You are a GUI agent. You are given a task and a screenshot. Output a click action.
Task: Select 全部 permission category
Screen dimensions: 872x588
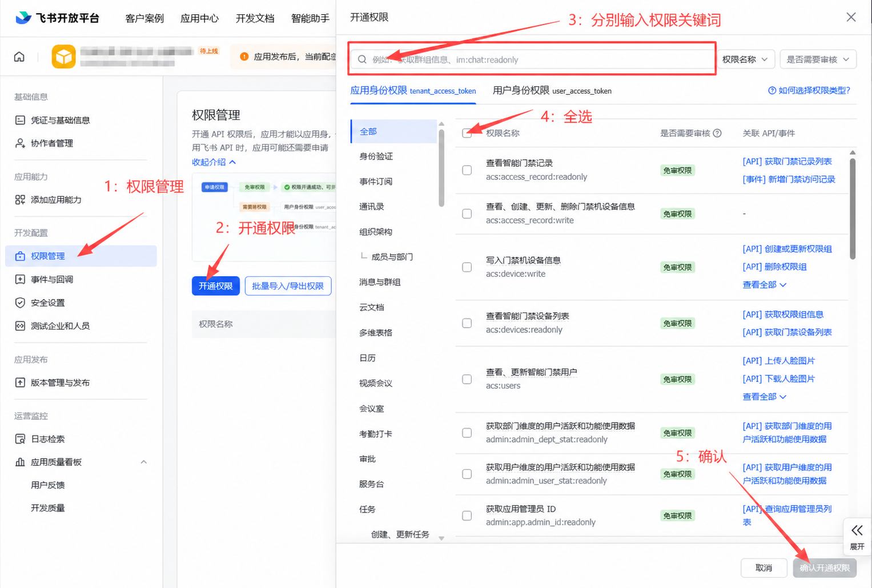point(394,131)
